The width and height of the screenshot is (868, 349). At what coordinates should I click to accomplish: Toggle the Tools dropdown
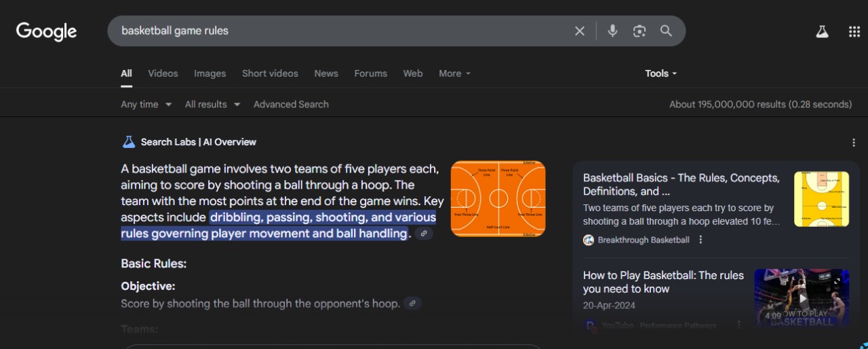pos(661,73)
